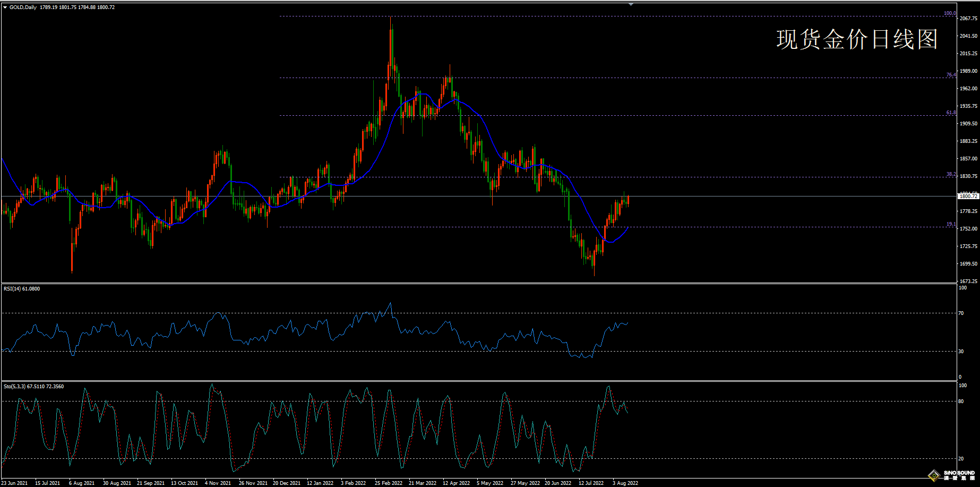The width and height of the screenshot is (980, 487).
Task: Click the 1778.25 price axis value
Action: (969, 211)
